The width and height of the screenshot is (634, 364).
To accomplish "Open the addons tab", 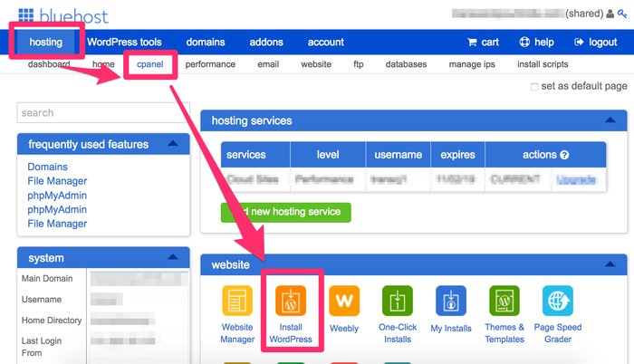I will (266, 42).
